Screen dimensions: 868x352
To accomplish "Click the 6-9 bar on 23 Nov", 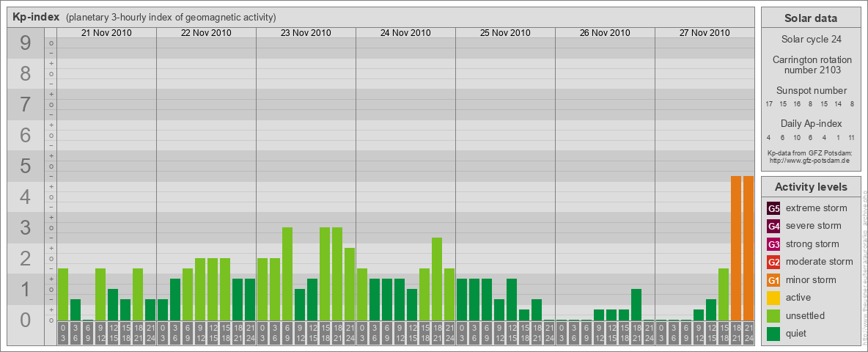I will [x=287, y=274].
